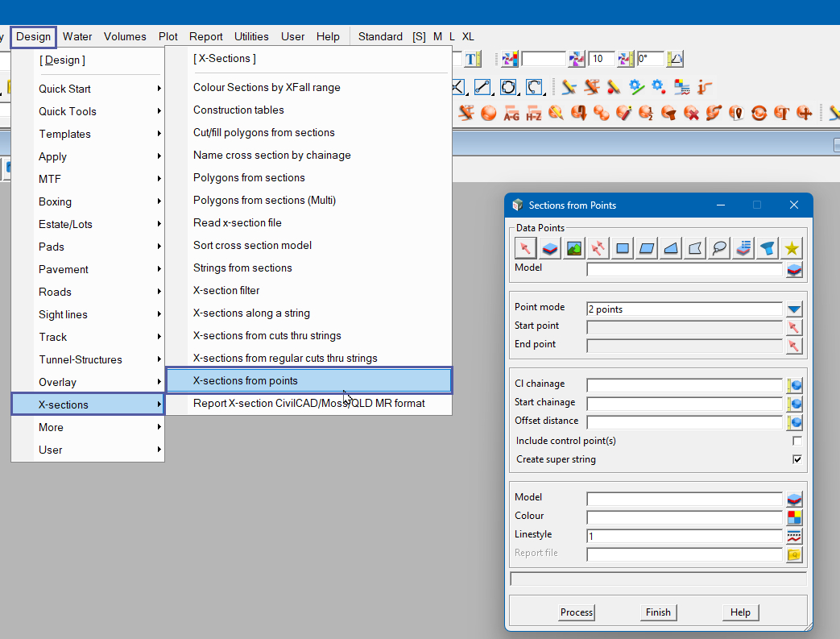Screen dimensions: 840x639
Task: Click the Offset distance input field
Action: coord(684,421)
